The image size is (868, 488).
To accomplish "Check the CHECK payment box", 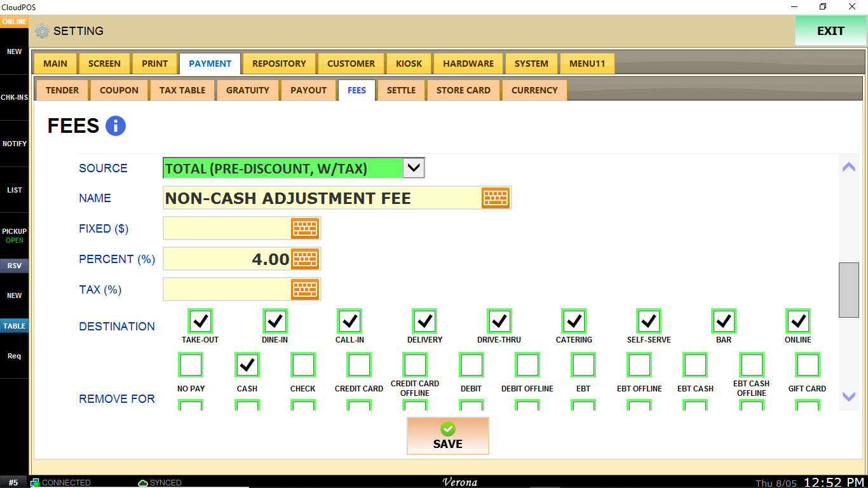I will [303, 365].
